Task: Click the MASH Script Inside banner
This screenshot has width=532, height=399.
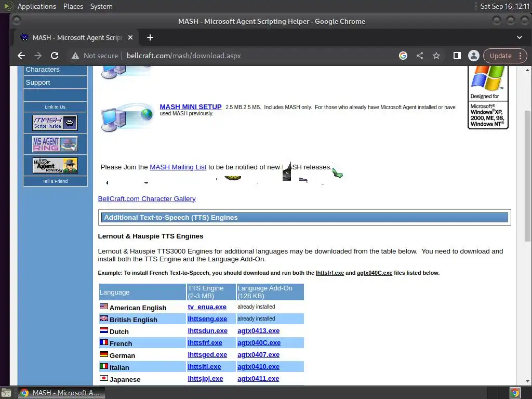Action: click(x=55, y=123)
